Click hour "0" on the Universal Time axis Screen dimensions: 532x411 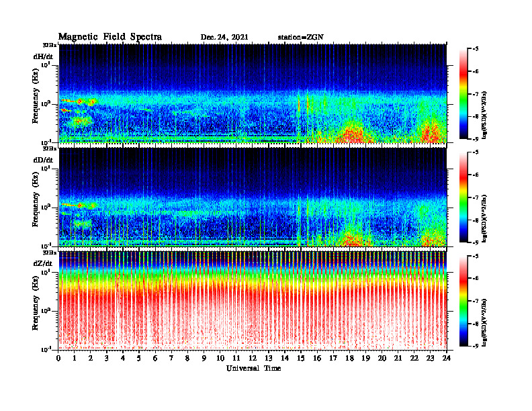click(58, 358)
